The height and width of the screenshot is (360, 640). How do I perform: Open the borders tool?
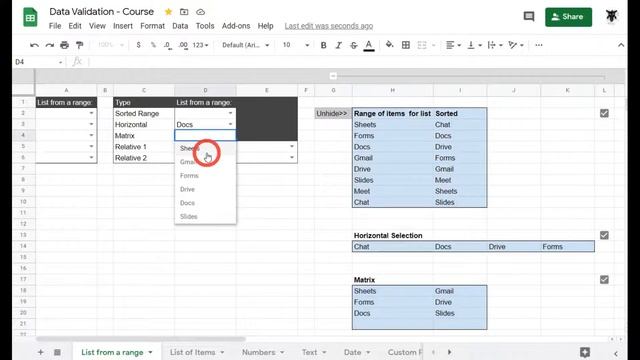pos(406,45)
